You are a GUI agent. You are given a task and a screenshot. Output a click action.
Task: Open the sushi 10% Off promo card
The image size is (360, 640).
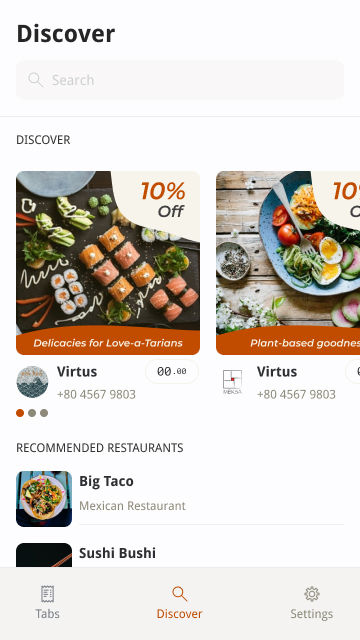108,263
